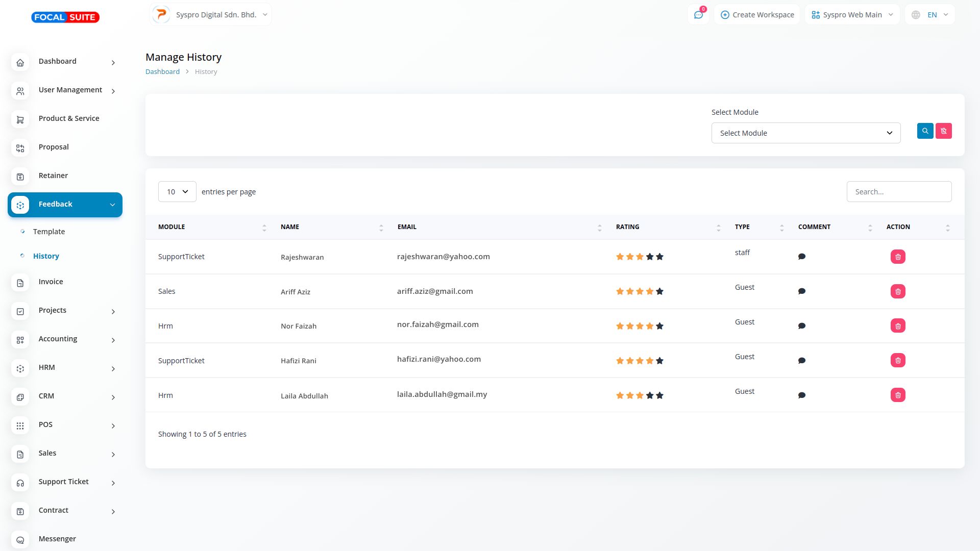Click the Messenger sidebar icon
The height and width of the screenshot is (551, 980).
[20, 539]
